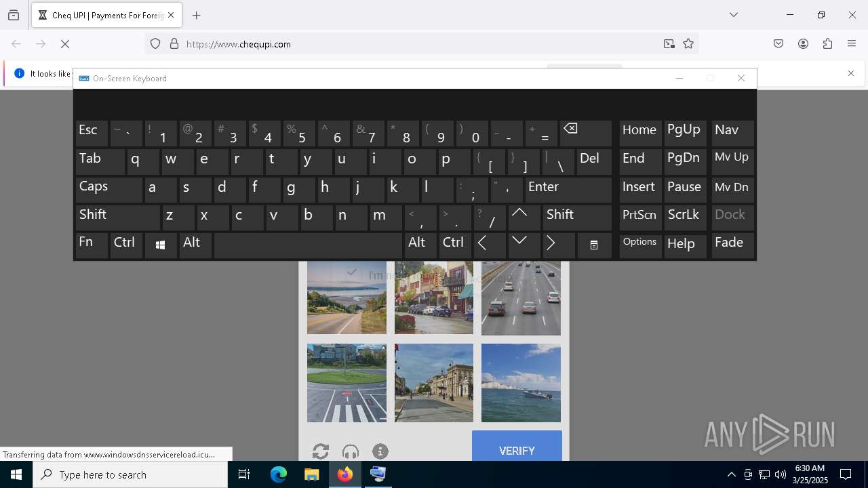Click the Home key
868x488 pixels.
click(640, 134)
